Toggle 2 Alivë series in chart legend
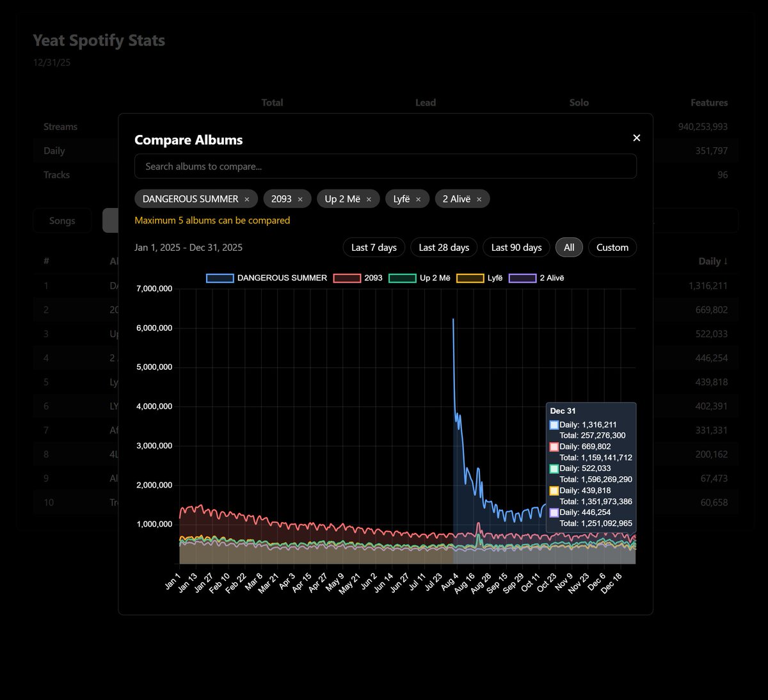 pos(536,278)
